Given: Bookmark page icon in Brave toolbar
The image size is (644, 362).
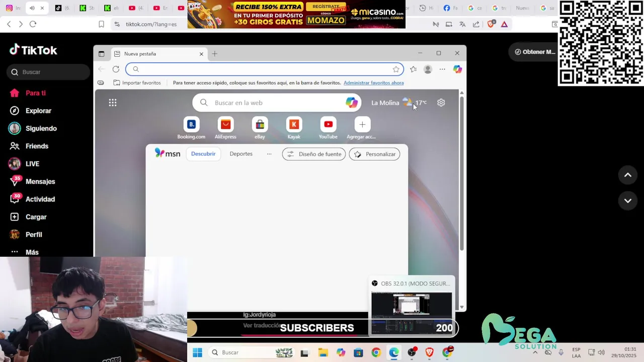Looking at the screenshot, I should point(101,24).
